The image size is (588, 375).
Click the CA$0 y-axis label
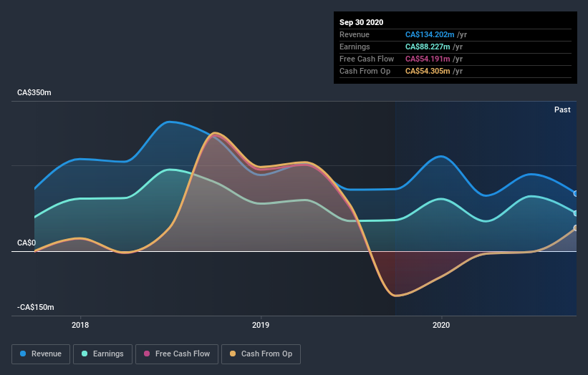pyautogui.click(x=26, y=243)
